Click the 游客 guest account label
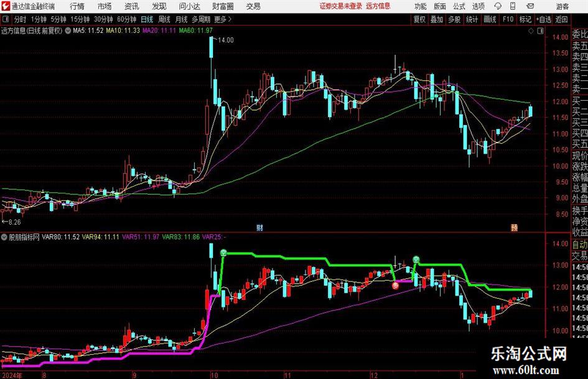This screenshot has width=588, height=379. 562,6
